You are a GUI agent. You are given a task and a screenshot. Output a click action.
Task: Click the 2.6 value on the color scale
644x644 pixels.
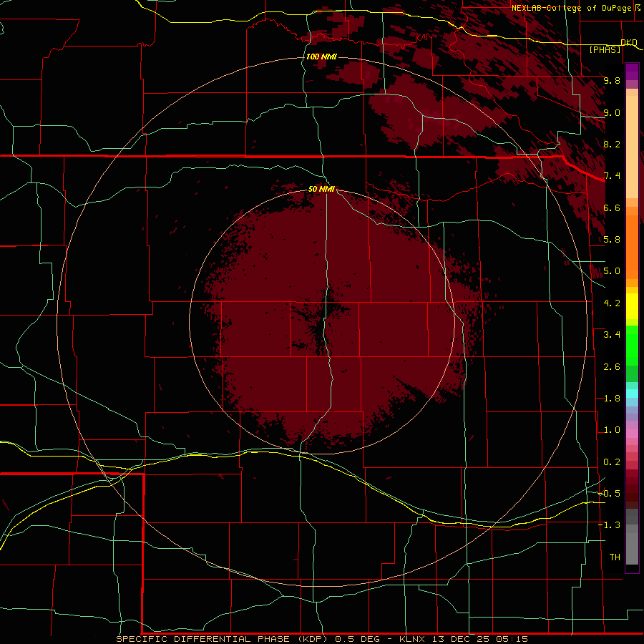[612, 367]
